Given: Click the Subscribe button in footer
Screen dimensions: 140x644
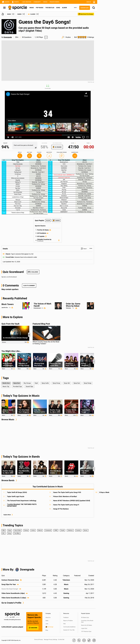Looking at the screenshot, I should click(33, 628).
